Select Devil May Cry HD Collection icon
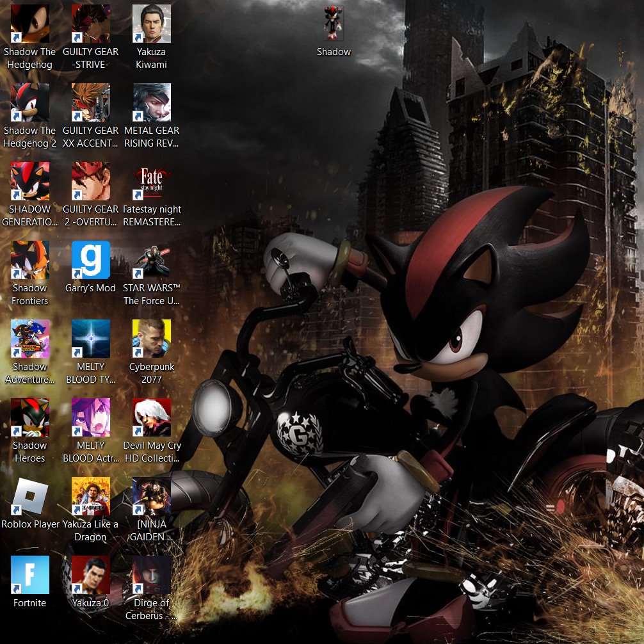Viewport: 644px width, 644px height. [151, 417]
